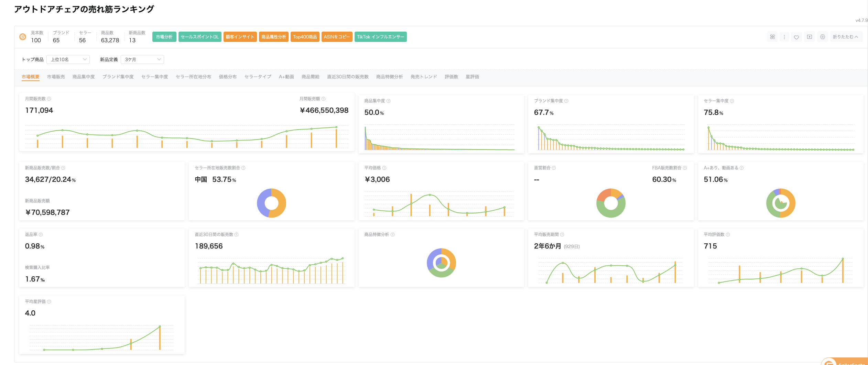The height and width of the screenshot is (365, 868).
Task: Open the 新品定義 3ケ月 dropdown
Action: (x=142, y=59)
